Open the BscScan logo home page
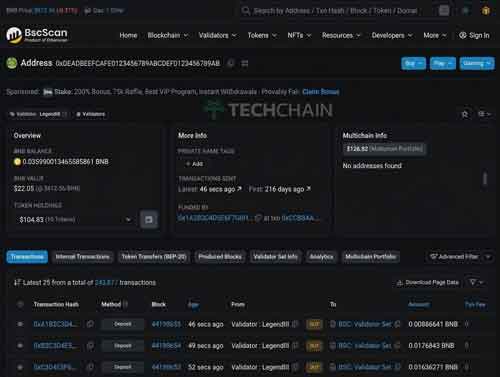The width and height of the screenshot is (500, 377). pyautogui.click(x=37, y=35)
